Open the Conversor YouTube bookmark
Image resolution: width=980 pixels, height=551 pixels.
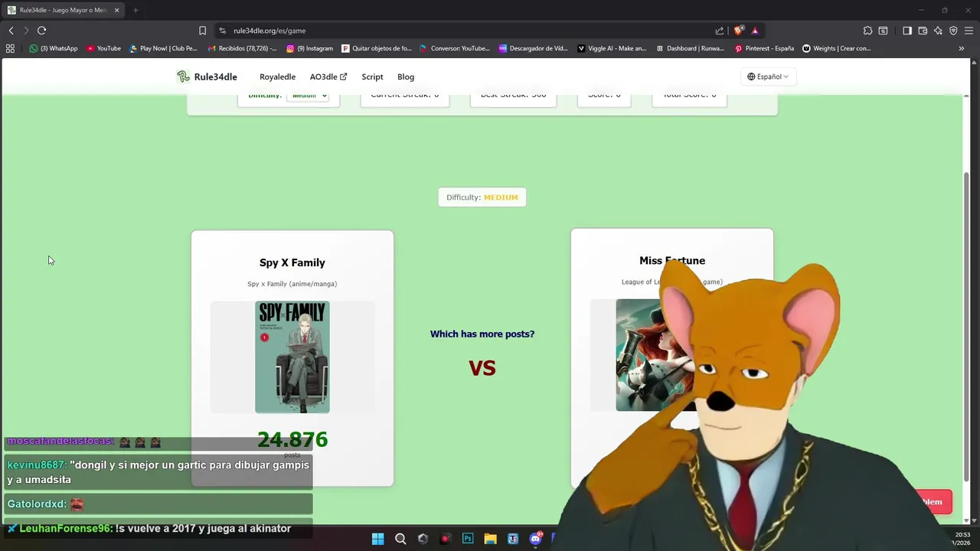click(455, 48)
